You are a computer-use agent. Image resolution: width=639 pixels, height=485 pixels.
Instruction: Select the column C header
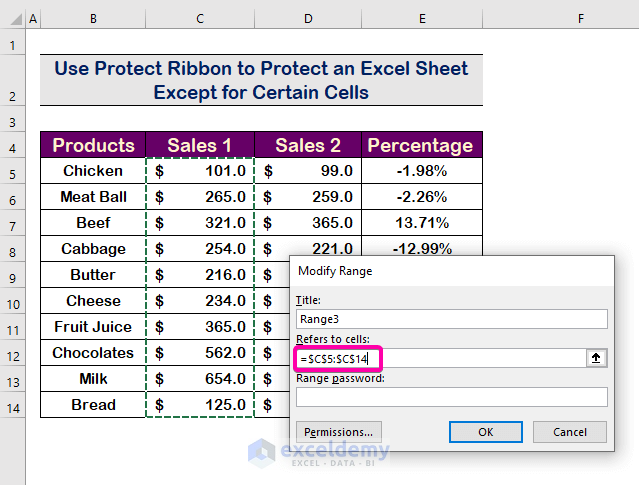pyautogui.click(x=200, y=19)
